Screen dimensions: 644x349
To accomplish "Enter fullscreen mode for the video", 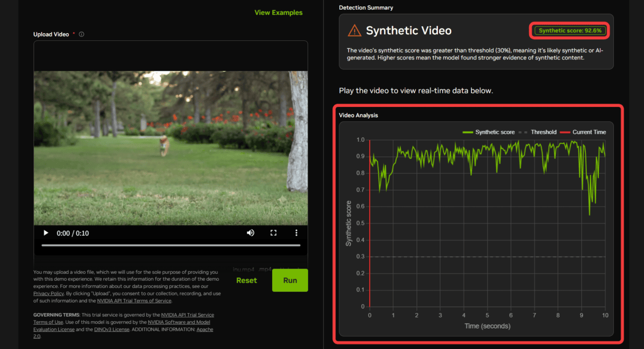I will pyautogui.click(x=273, y=233).
